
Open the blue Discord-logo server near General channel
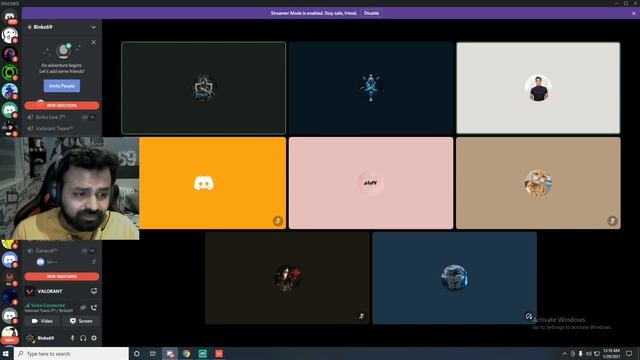pyautogui.click(x=9, y=260)
